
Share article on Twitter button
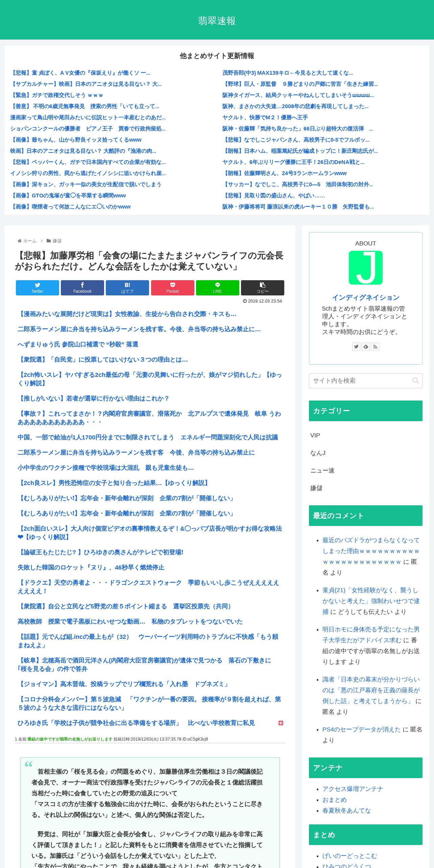tap(38, 288)
